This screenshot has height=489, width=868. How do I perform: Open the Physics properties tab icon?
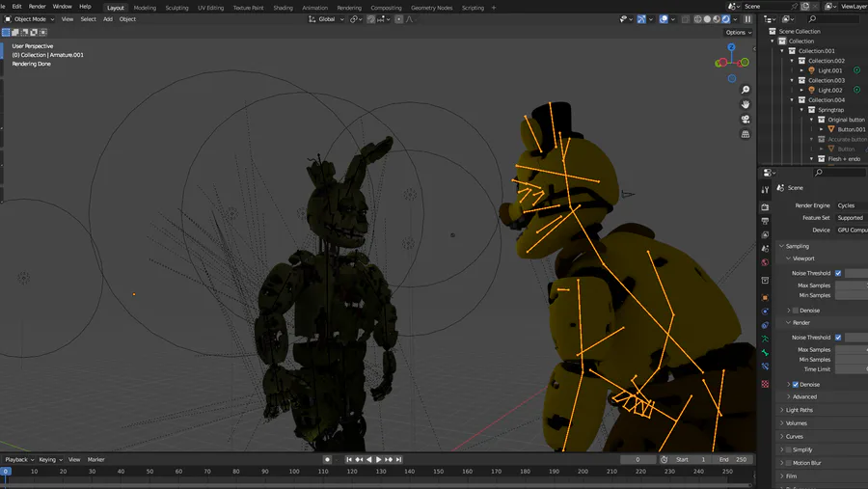click(x=765, y=312)
